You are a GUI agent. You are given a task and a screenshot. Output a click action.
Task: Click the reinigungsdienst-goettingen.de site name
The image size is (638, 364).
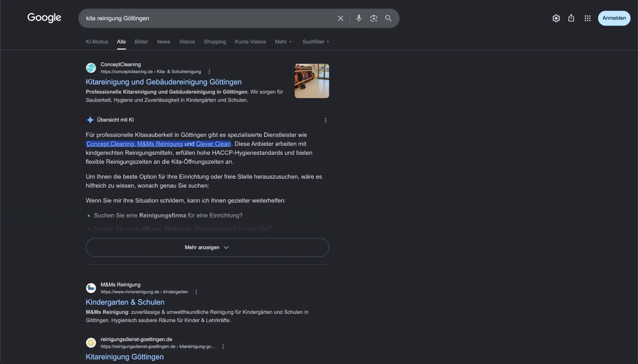point(136,339)
